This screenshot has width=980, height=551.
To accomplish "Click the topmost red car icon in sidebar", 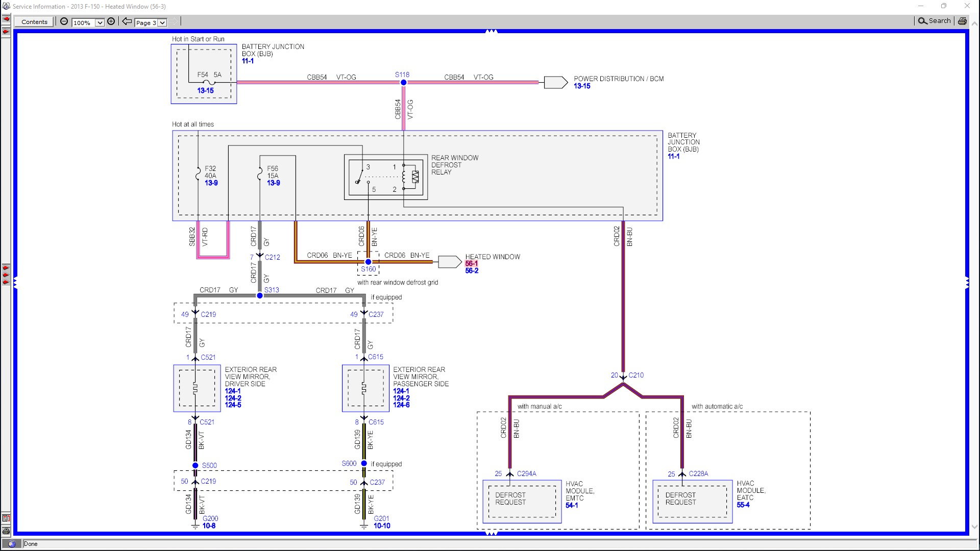I will coord(6,19).
